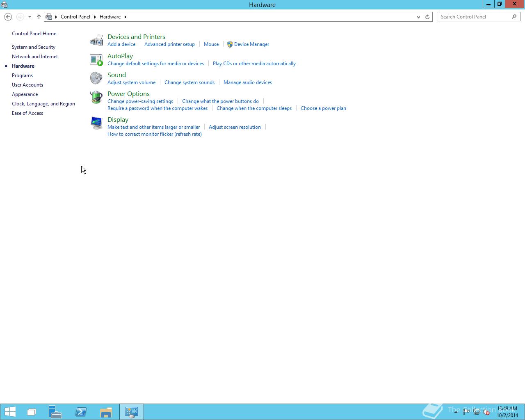Image resolution: width=525 pixels, height=420 pixels.
Task: Click Adjust system volume
Action: click(x=131, y=82)
